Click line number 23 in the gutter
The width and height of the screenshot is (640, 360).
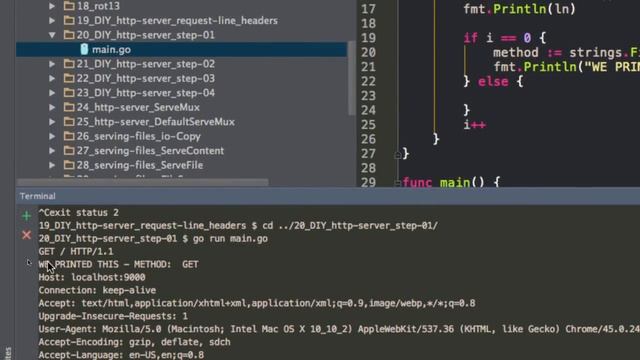tap(368, 96)
